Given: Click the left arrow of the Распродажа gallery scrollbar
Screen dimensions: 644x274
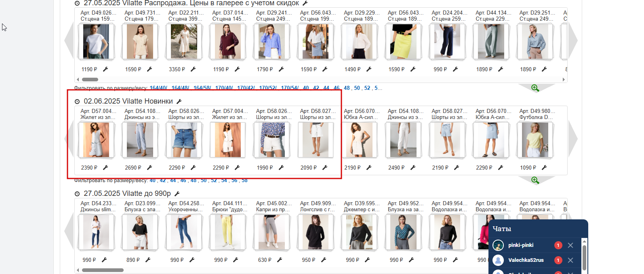Looking at the screenshot, I should pyautogui.click(x=78, y=79).
